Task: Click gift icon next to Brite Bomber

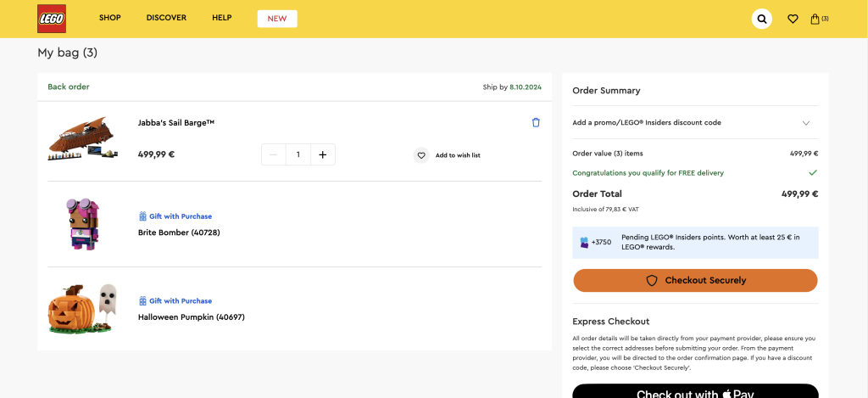Action: coord(143,216)
